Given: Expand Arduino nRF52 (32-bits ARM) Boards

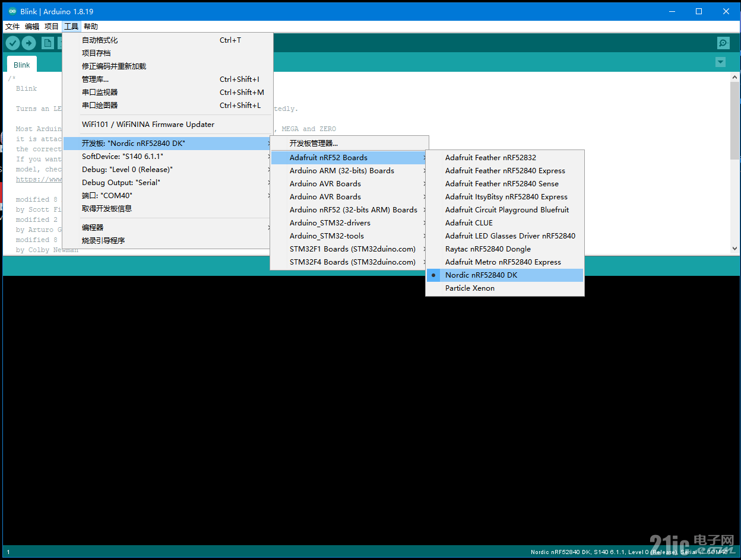Looking at the screenshot, I should pyautogui.click(x=349, y=210).
